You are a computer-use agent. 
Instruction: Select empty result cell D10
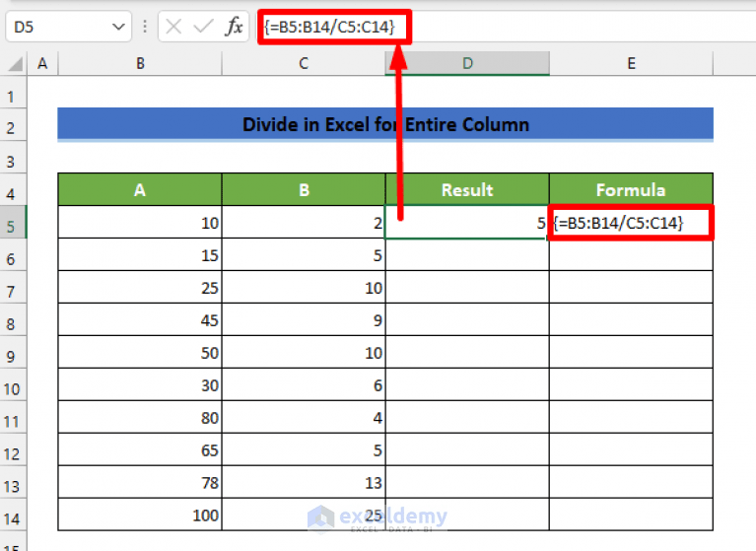[467, 384]
